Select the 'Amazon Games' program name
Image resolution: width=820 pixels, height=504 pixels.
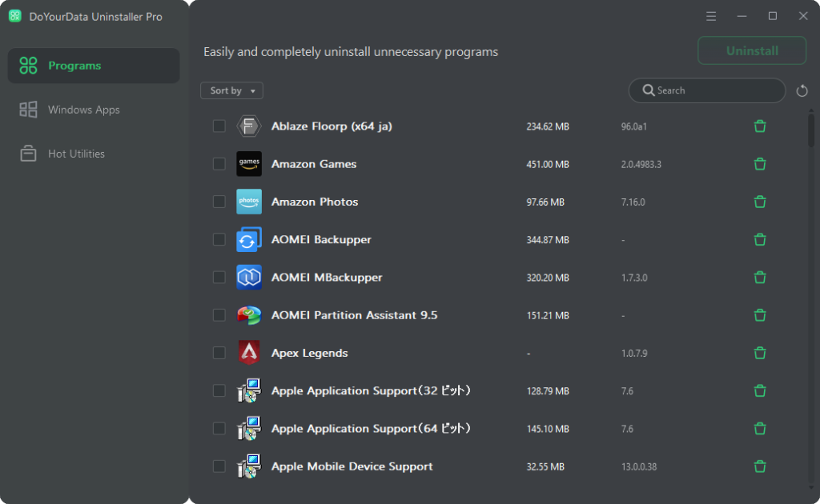[x=314, y=164]
